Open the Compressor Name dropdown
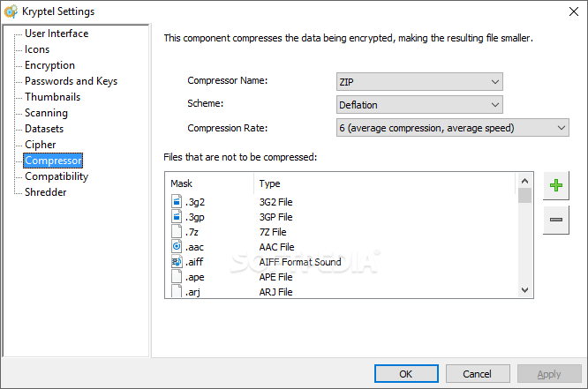 (419, 82)
